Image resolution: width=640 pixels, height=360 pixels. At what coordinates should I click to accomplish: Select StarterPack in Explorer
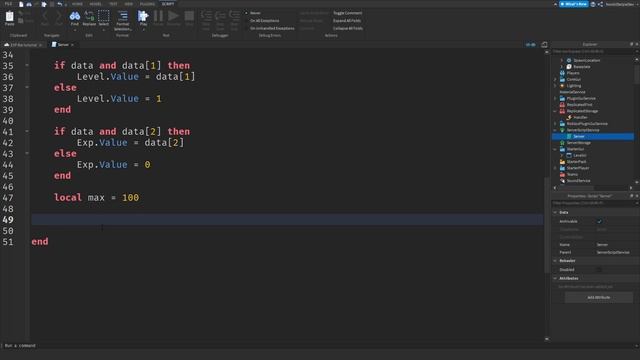pyautogui.click(x=576, y=162)
